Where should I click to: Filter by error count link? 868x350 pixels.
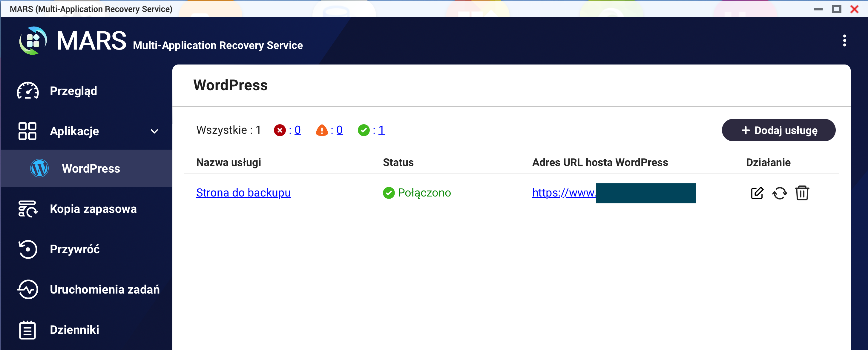click(297, 130)
